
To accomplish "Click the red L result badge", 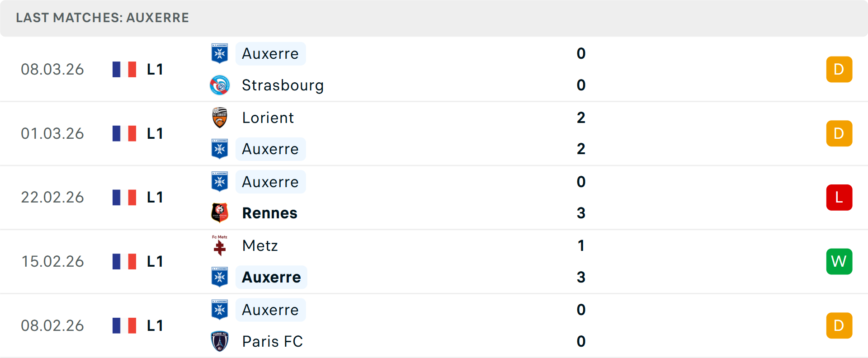I will 839,198.
